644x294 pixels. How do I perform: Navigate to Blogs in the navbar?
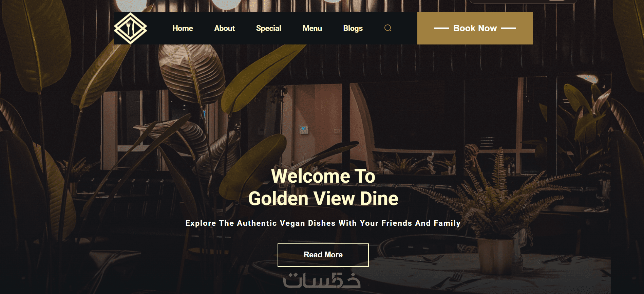[353, 28]
